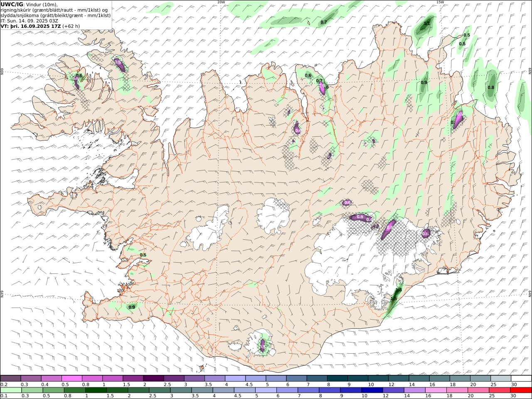Viewport: 532px width, 399px height.
Task: Select the darkest green rain swatch between 1 and 1.5
Action: [x=96, y=390]
